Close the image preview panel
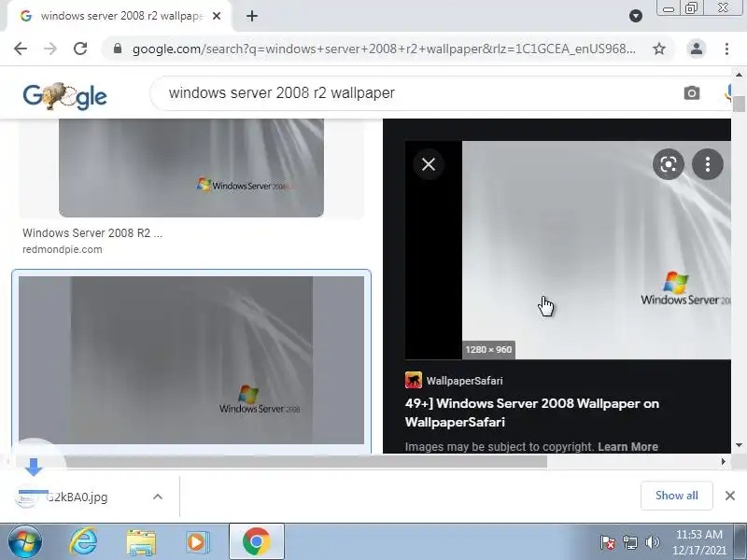Screen dimensions: 747x560 coord(429,164)
